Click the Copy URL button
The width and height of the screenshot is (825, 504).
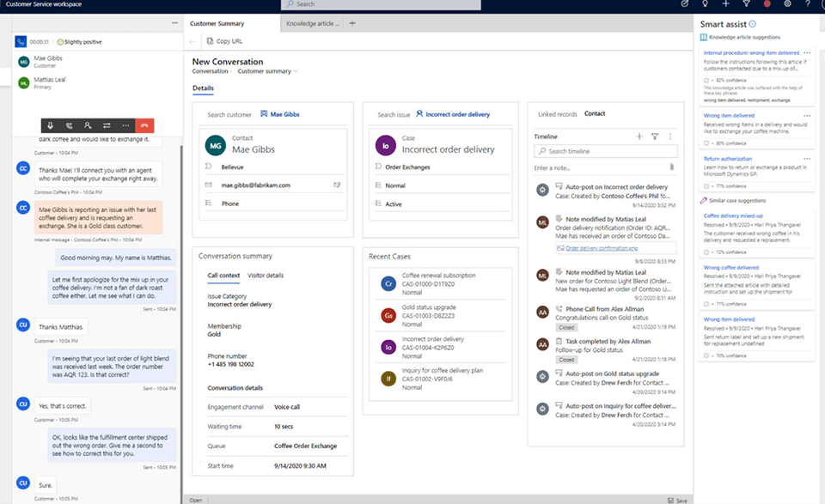[x=223, y=41]
